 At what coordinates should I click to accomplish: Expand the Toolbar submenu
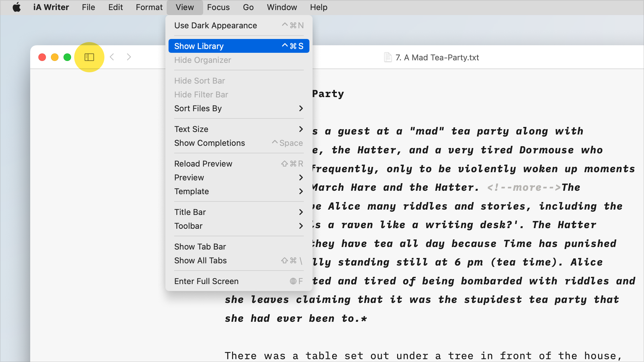[x=239, y=226]
